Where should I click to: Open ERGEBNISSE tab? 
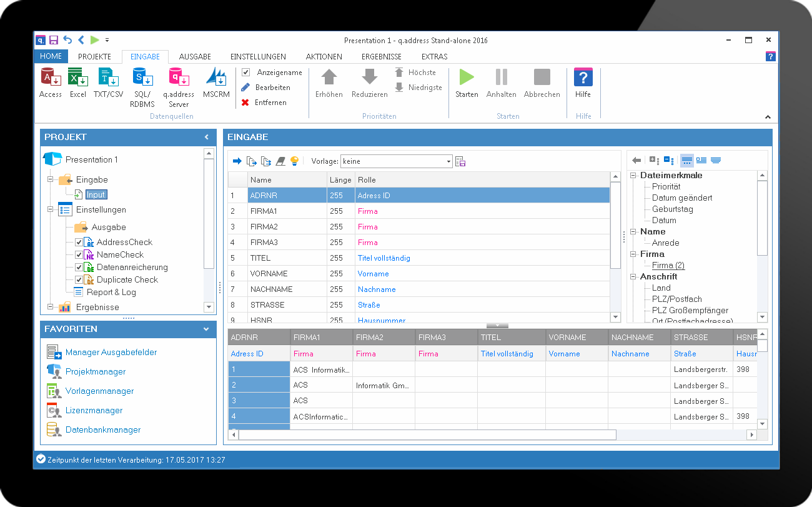tap(382, 57)
